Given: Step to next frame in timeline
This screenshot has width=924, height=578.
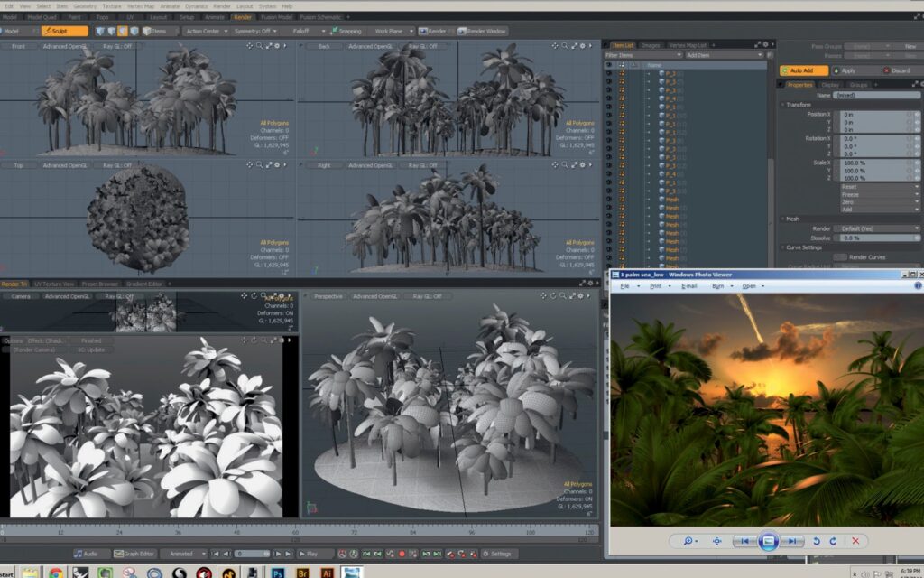Looking at the screenshot, I should pos(278,554).
